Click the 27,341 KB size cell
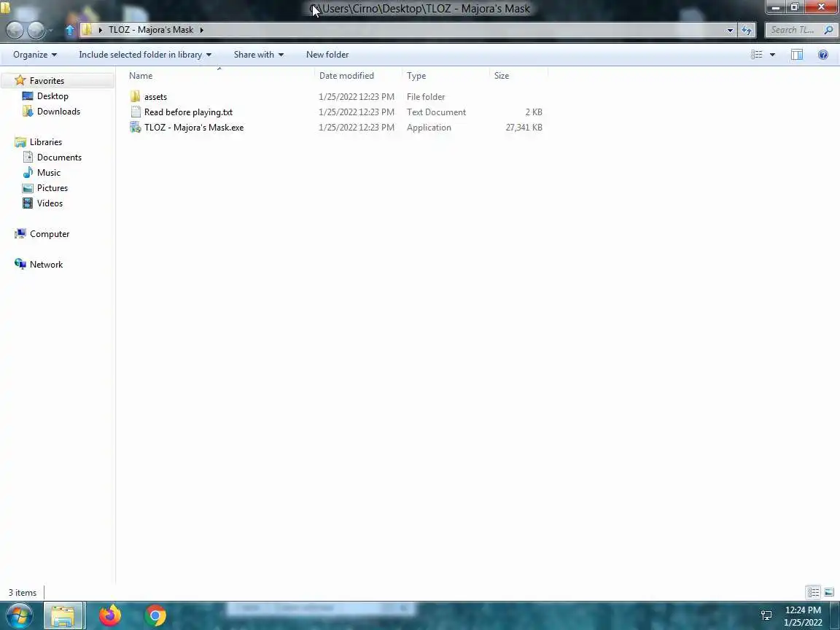Screen dimensions: 840x630 [x=524, y=128]
